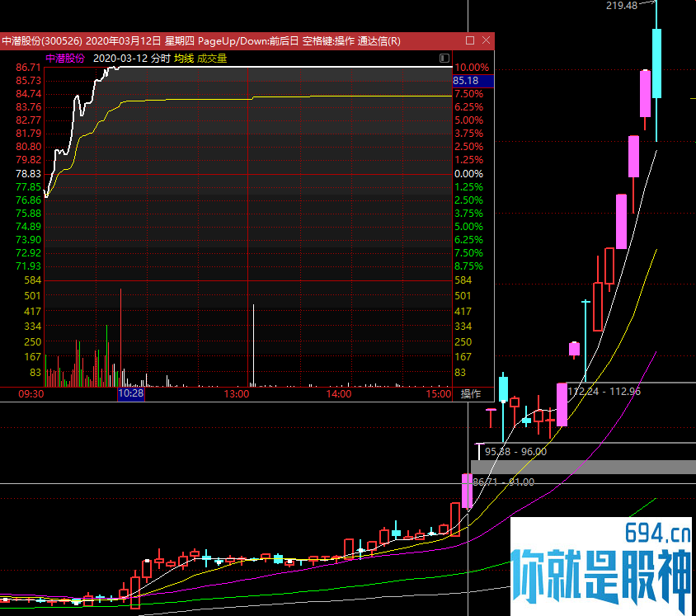The height and width of the screenshot is (616, 696).
Task: Click the 71.93 price axis label
Action: click(28, 266)
